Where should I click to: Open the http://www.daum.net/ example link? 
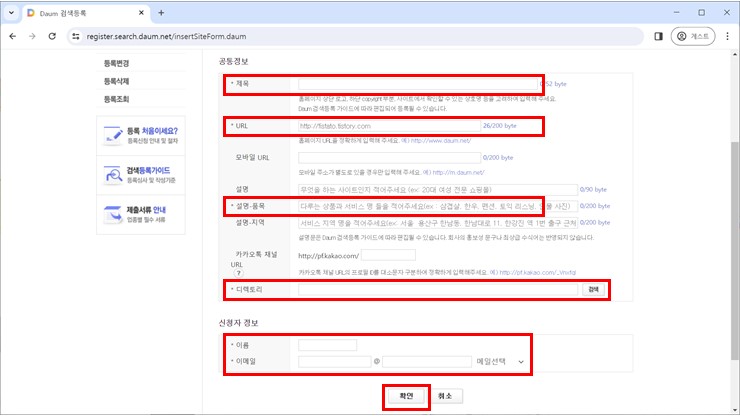point(441,141)
